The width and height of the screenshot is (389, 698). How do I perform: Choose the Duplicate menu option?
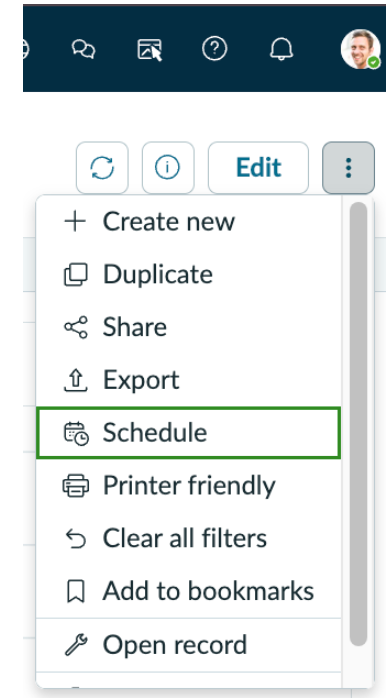pos(189,274)
